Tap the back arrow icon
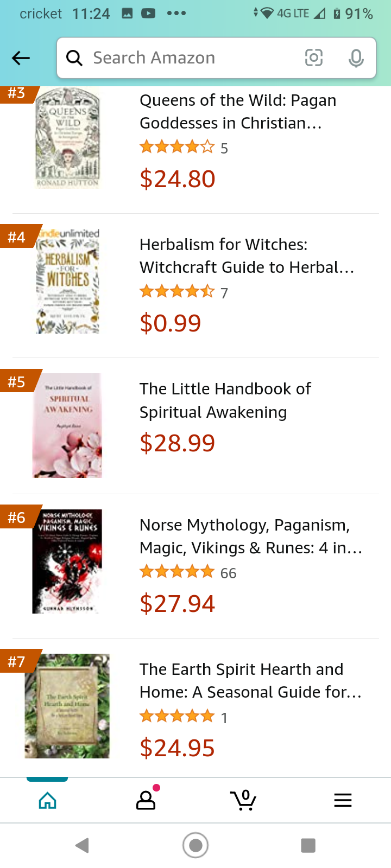Image resolution: width=391 pixels, height=868 pixels. point(21,58)
